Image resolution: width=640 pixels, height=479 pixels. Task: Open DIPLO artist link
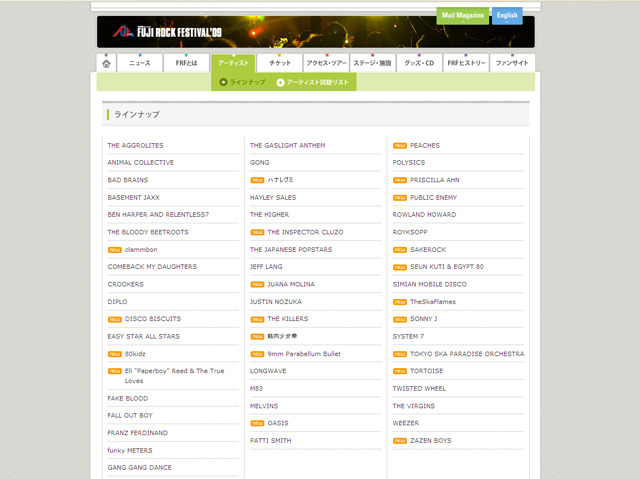[118, 302]
